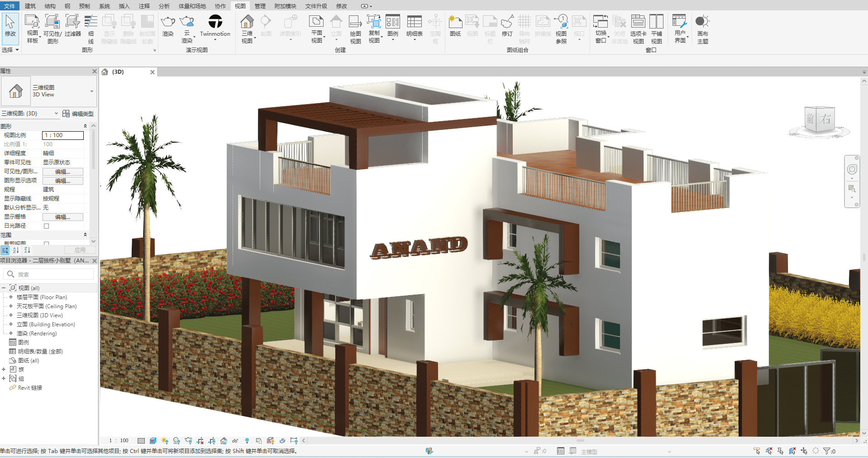
Task: Click the 视图样板 view templates icon
Action: [32, 23]
